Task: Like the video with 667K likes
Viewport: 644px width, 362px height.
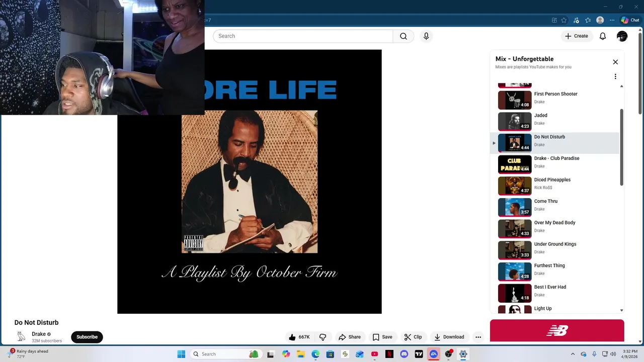Action: click(299, 337)
